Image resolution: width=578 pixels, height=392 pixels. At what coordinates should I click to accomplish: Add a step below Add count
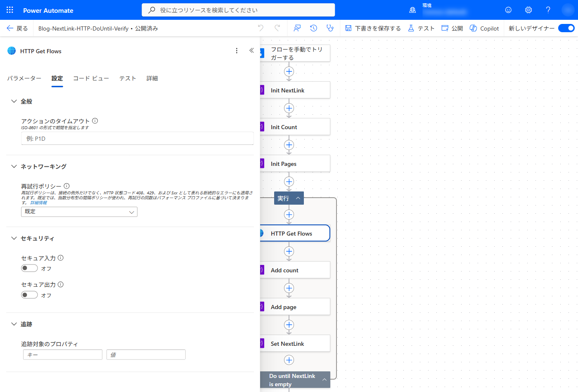point(289,288)
